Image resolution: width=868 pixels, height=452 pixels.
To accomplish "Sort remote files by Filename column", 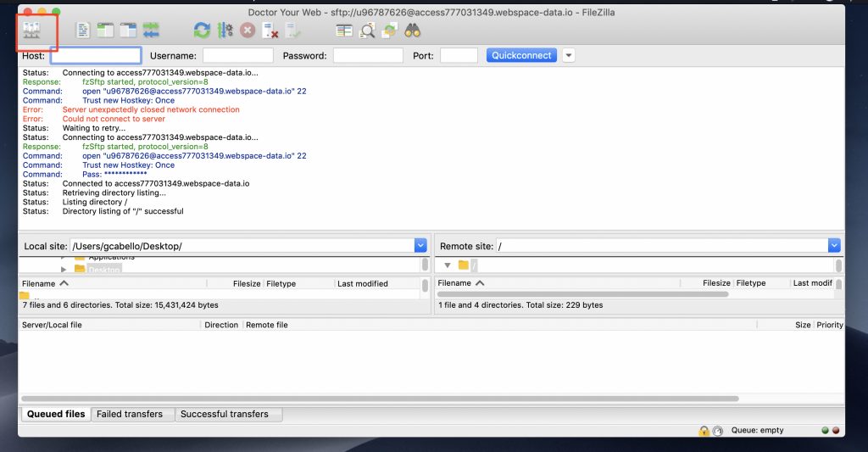I will pos(558,283).
